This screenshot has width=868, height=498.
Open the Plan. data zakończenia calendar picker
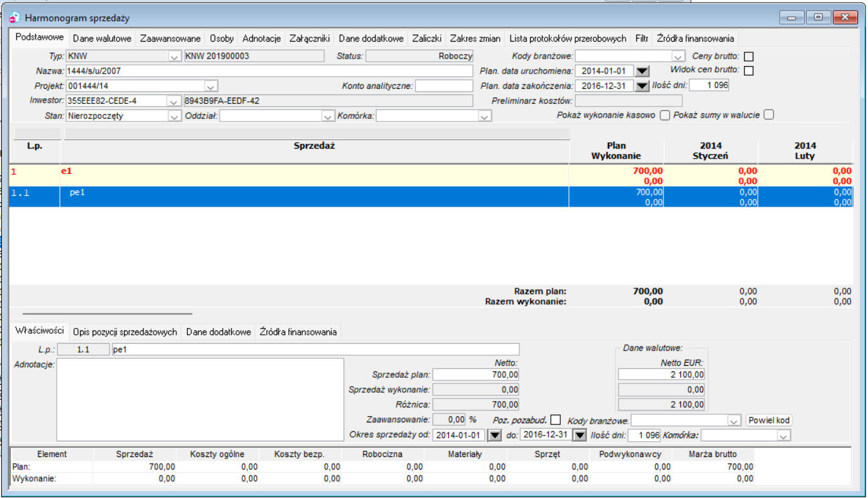point(641,86)
